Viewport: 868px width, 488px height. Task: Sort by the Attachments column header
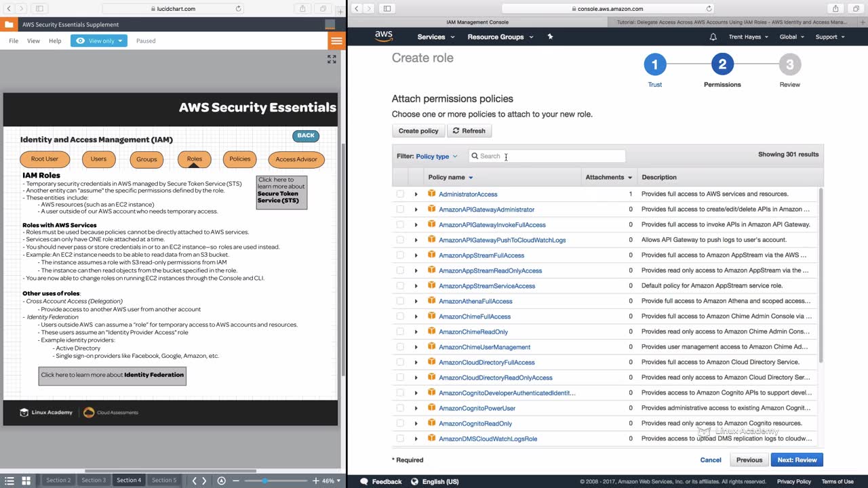608,178
